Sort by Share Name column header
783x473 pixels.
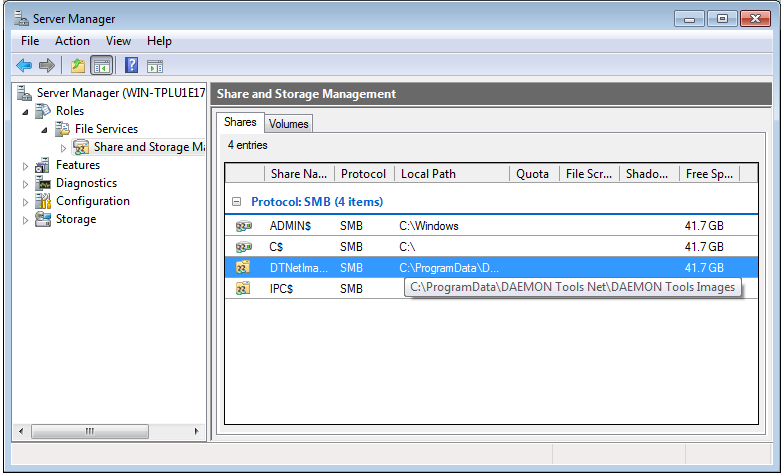click(299, 174)
